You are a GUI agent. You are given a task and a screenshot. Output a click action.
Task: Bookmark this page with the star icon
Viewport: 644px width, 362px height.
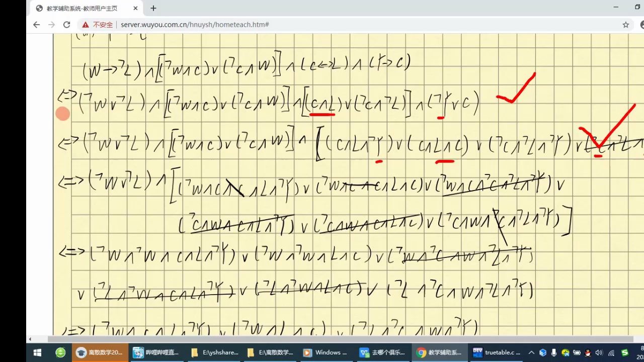(626, 25)
